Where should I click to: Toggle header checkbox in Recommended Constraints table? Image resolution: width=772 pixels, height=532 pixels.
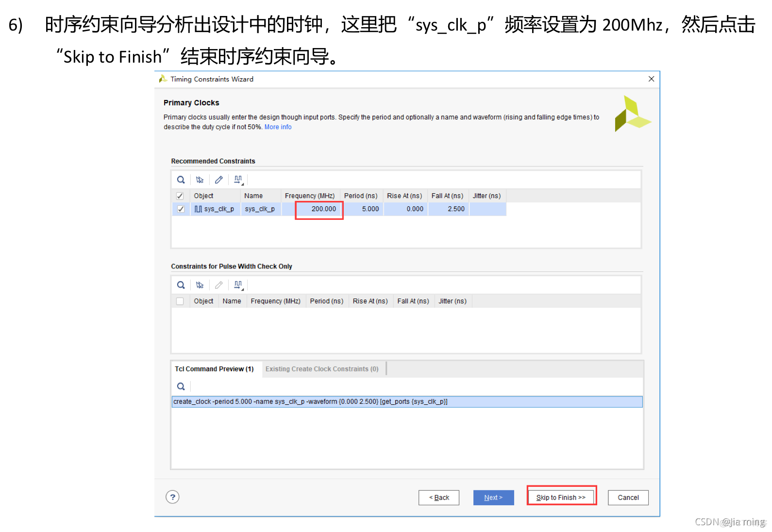[180, 196]
